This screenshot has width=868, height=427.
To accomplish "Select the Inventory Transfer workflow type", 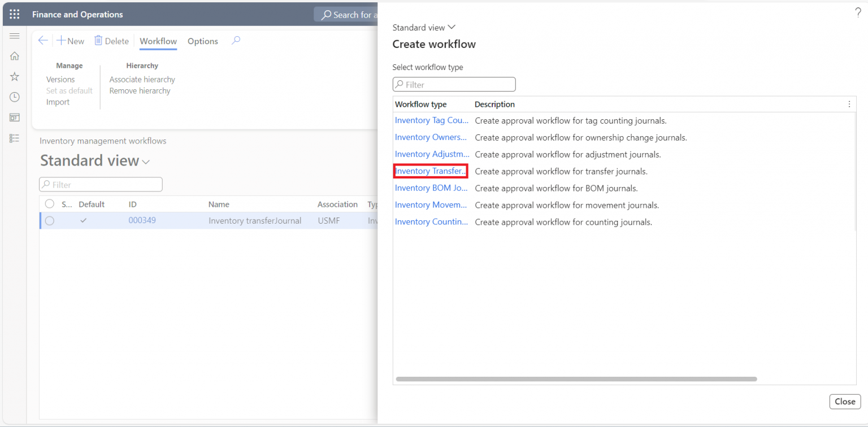I will point(431,171).
